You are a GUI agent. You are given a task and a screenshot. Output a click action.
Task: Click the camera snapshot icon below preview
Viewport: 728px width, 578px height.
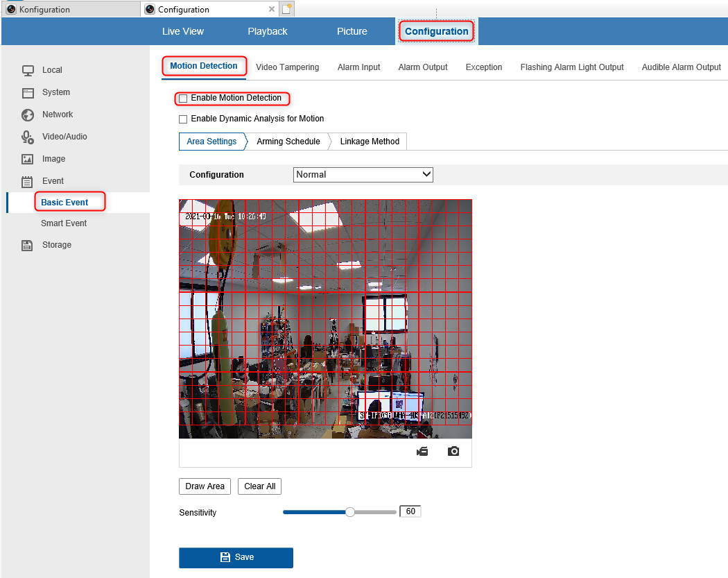453,451
